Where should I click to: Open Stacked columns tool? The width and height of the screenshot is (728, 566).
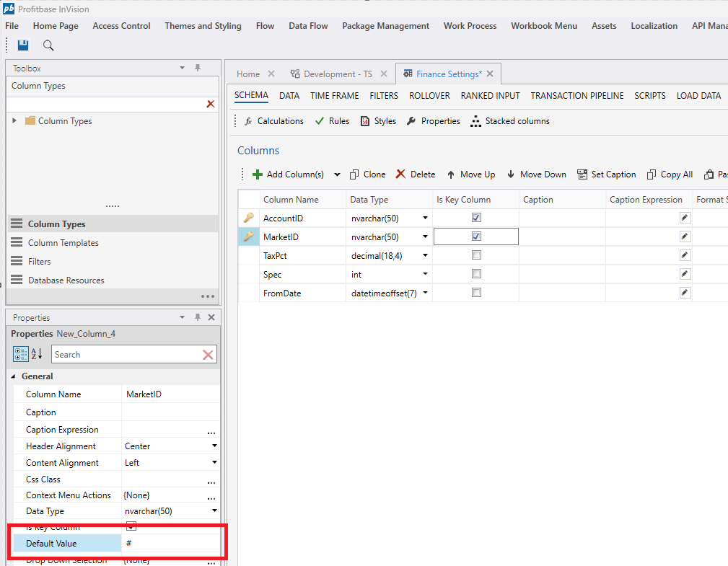[509, 121]
